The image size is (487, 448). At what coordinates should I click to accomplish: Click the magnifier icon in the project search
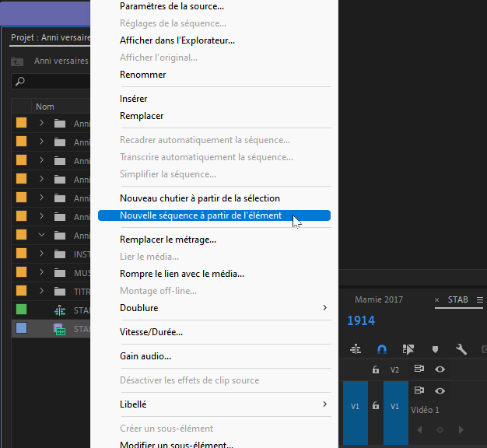click(20, 82)
